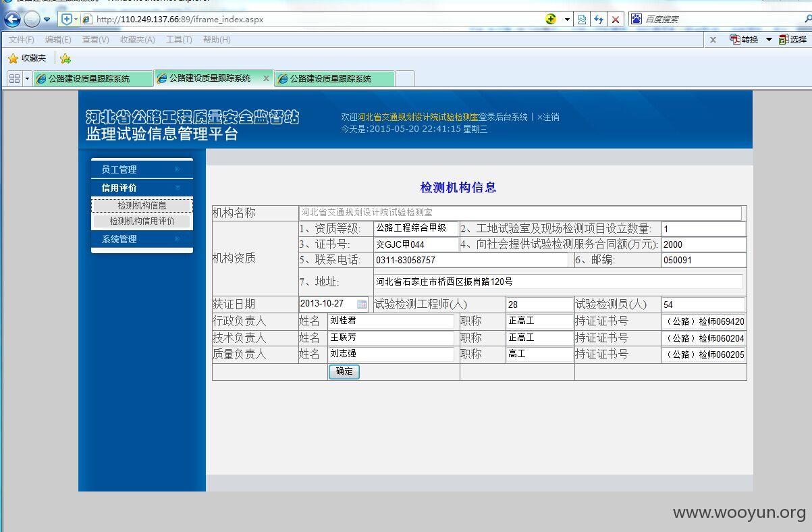The image size is (812, 532).
Task: Open the 查看(V) menu
Action: pos(95,40)
